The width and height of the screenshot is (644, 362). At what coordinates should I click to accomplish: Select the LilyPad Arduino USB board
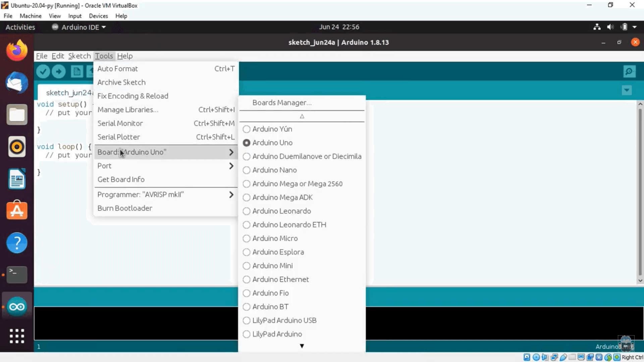[302, 320]
